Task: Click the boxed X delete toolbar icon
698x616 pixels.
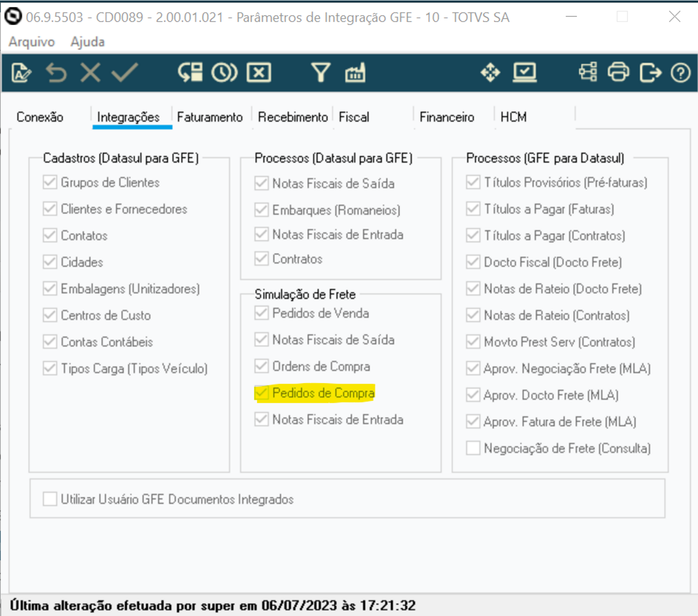Action: coord(259,73)
